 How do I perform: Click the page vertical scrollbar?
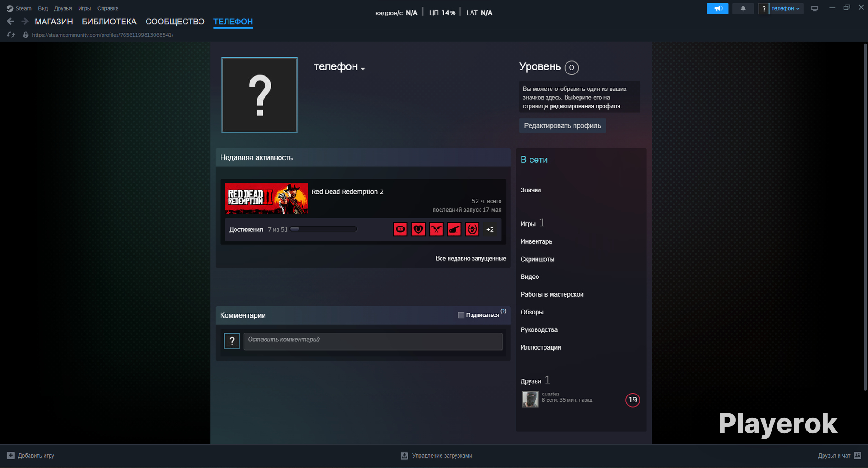[x=865, y=217]
